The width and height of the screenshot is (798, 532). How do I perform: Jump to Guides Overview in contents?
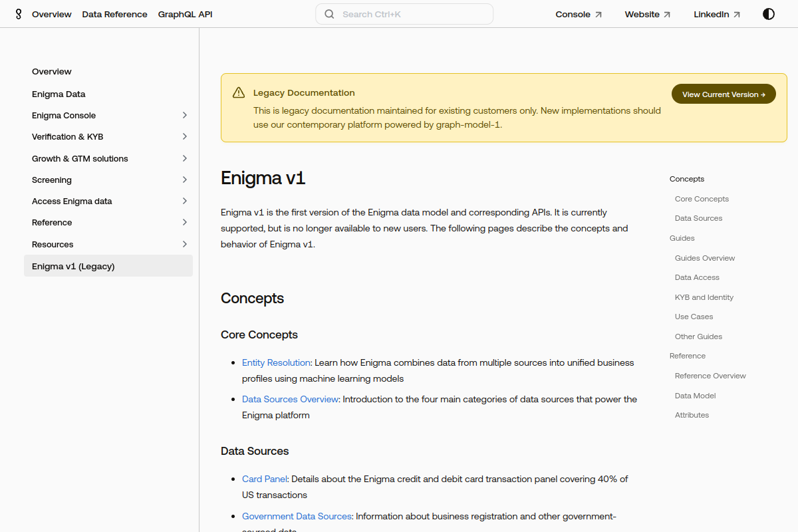(705, 258)
